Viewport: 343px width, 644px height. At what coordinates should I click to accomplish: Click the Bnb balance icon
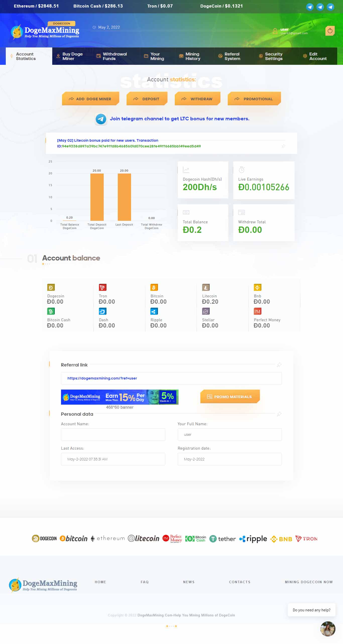point(258,287)
